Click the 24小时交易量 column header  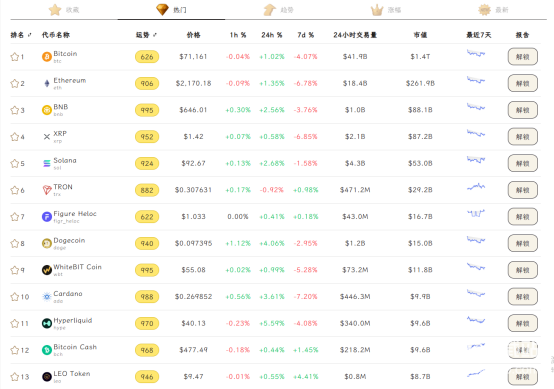[x=355, y=35]
